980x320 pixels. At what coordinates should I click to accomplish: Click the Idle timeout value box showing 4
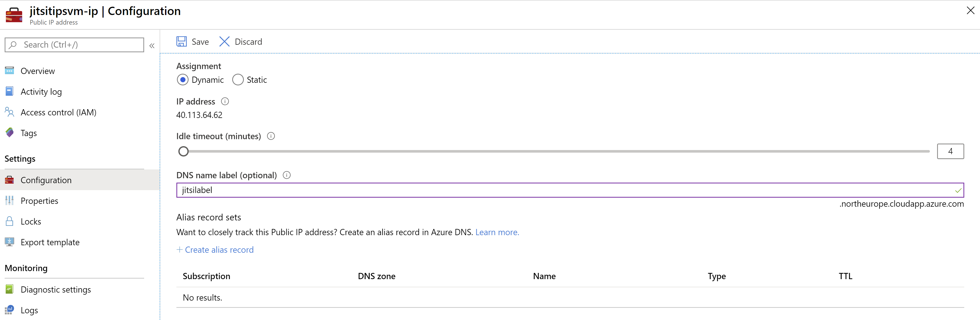pos(950,151)
